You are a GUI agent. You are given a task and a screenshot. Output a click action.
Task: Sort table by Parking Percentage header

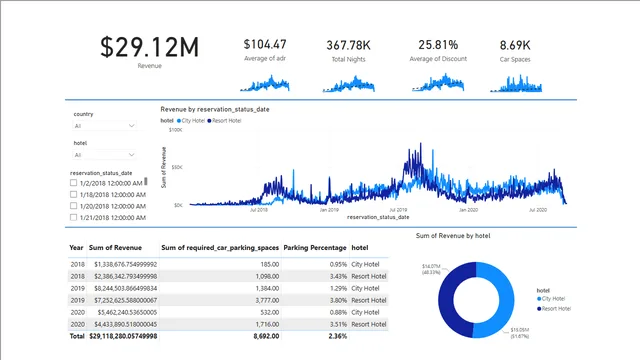pos(315,248)
